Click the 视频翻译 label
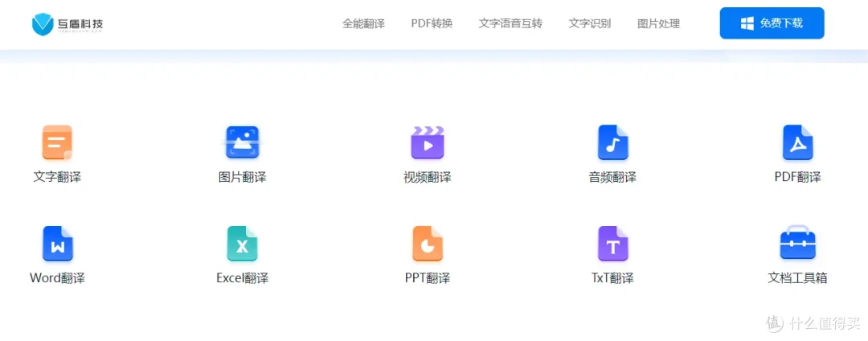 point(428,177)
